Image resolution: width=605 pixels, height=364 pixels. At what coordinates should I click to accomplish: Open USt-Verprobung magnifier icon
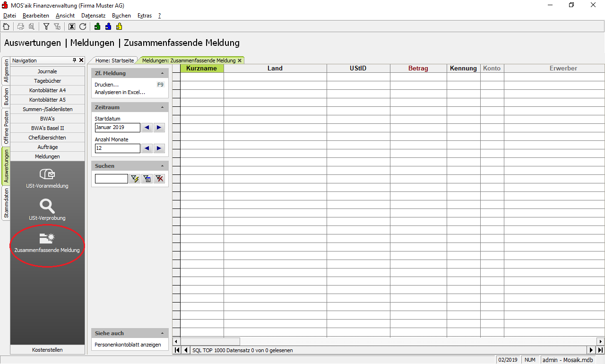tap(47, 210)
